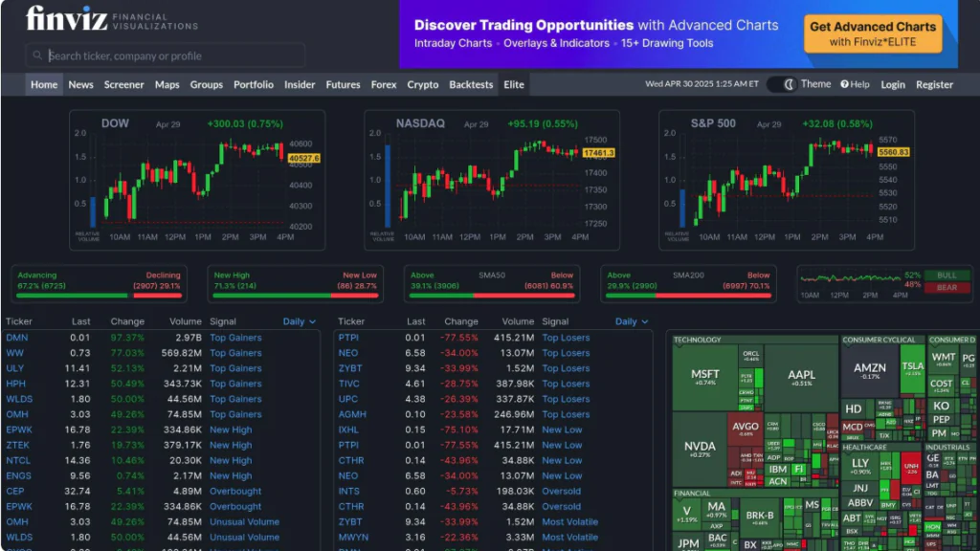This screenshot has height=551, width=980.
Task: Click the AAPL tile in heatmap
Action: pyautogui.click(x=801, y=377)
